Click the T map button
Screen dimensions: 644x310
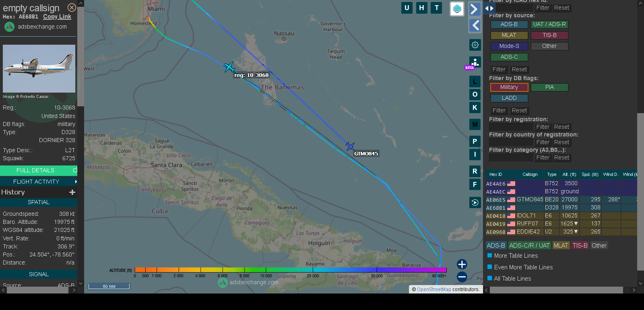pyautogui.click(x=437, y=8)
